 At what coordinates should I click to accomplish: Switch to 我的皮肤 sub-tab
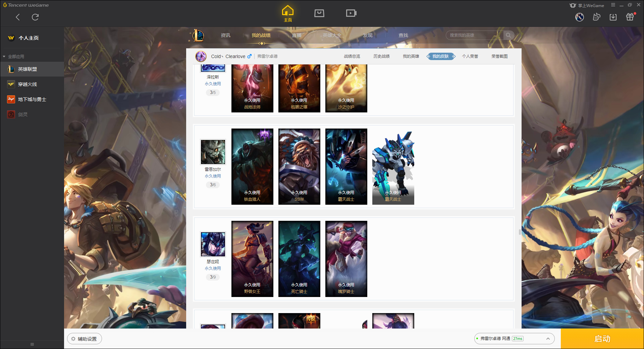coord(440,56)
